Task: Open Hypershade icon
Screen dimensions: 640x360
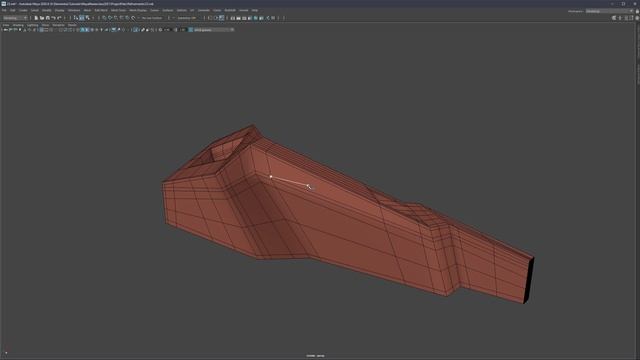Action: pyautogui.click(x=255, y=18)
